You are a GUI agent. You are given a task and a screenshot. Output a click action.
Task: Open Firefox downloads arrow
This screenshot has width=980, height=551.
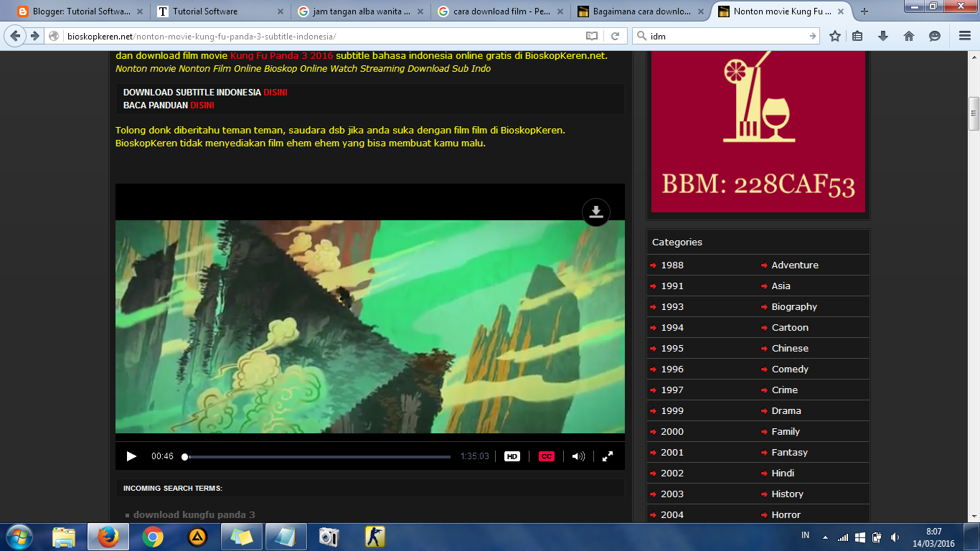[883, 36]
